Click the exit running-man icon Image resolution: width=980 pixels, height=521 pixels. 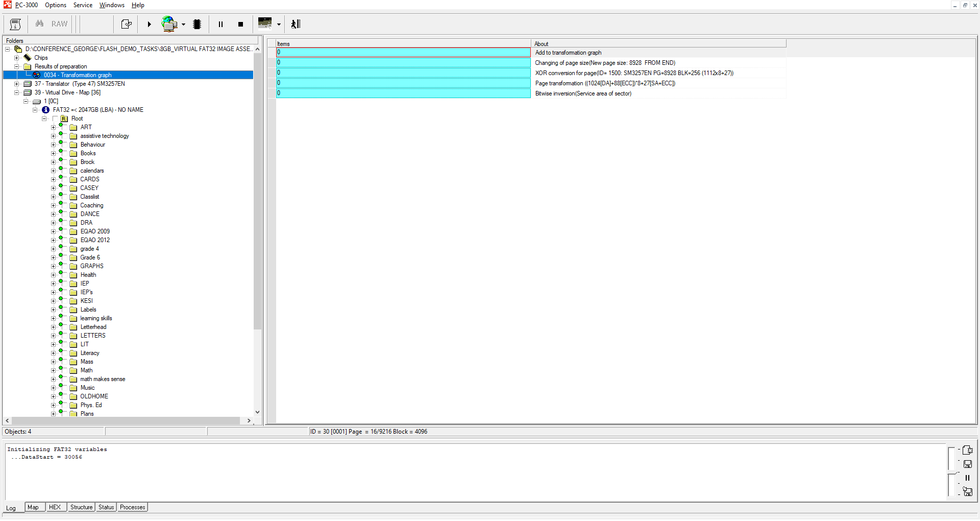pyautogui.click(x=296, y=24)
